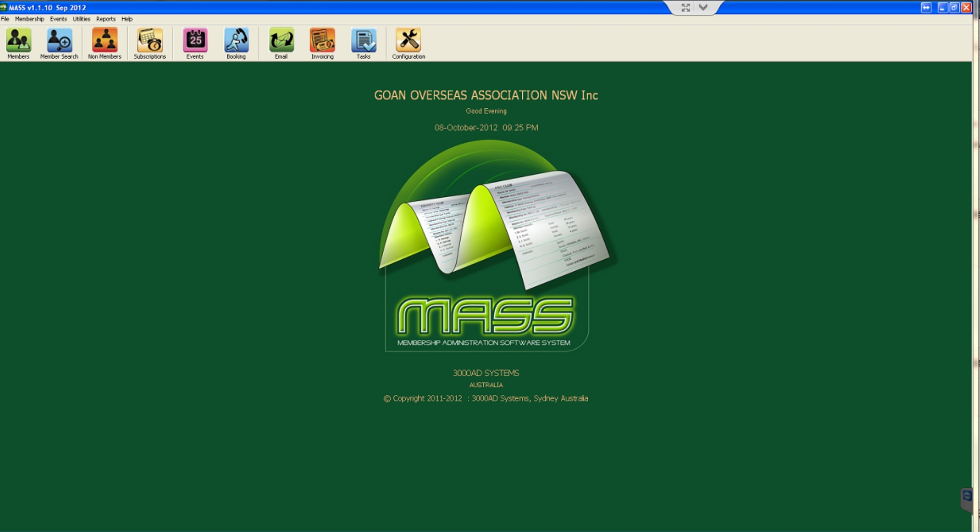Open the Help menu
Viewport: 980px width, 532px height.
click(127, 19)
